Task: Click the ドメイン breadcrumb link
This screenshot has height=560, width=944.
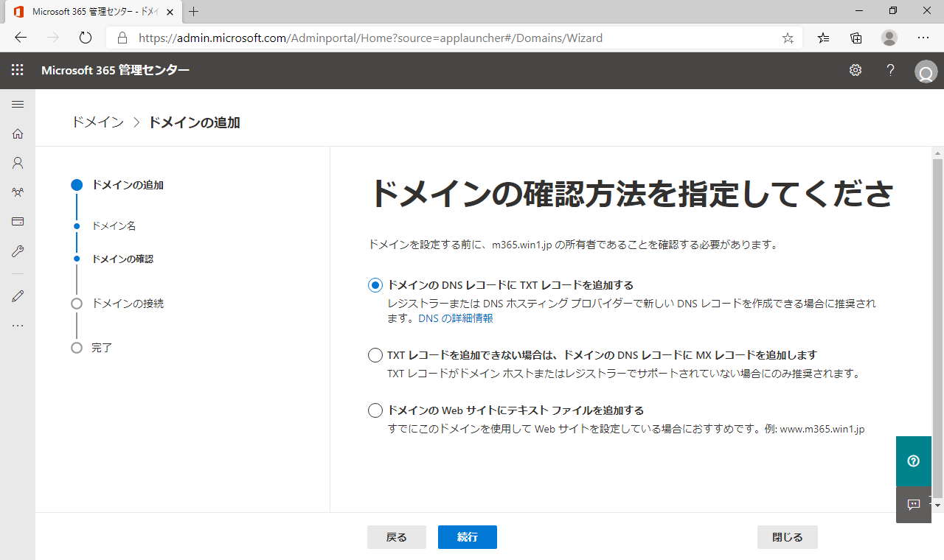Action: click(x=97, y=122)
